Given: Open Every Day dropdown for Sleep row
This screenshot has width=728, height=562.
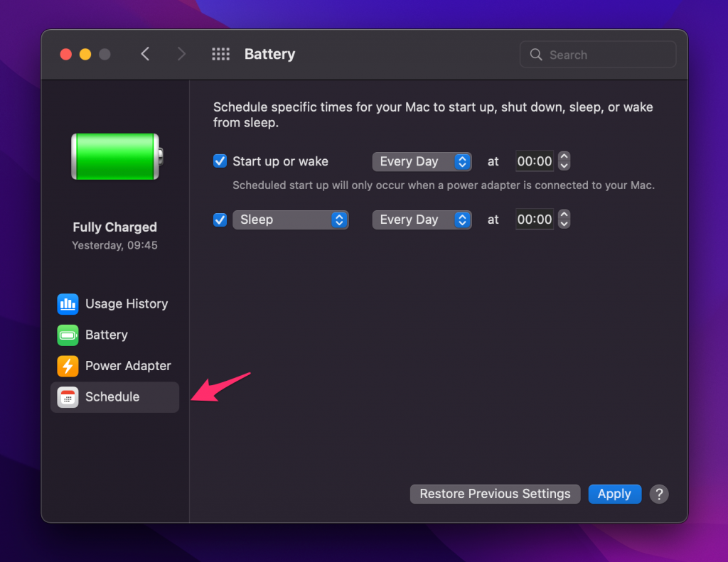Looking at the screenshot, I should [422, 220].
